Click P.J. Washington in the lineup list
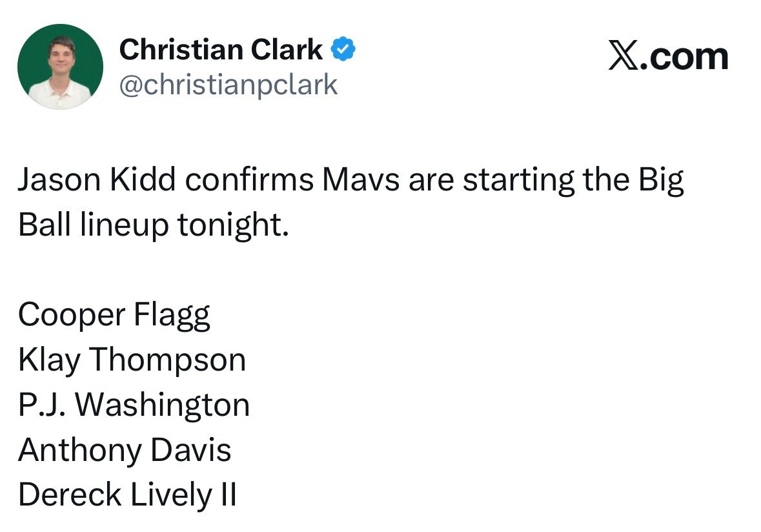Viewport: 761px width, 532px height. coord(134,405)
